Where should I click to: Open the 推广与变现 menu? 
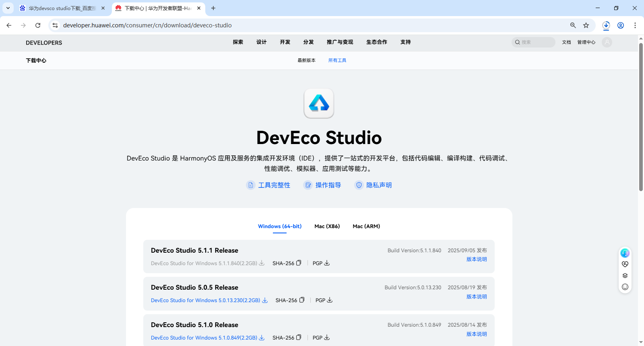[340, 42]
